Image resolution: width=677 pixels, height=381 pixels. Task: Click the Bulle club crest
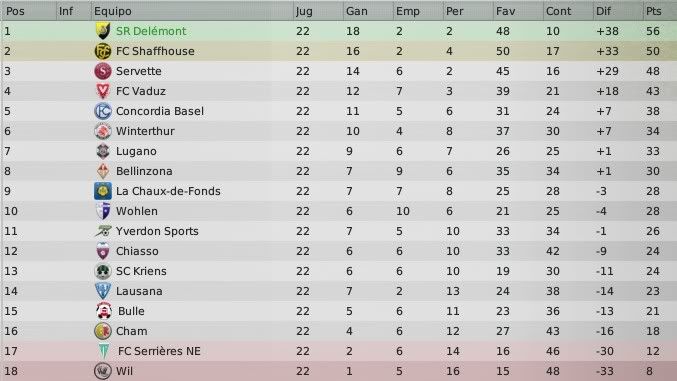coord(104,311)
